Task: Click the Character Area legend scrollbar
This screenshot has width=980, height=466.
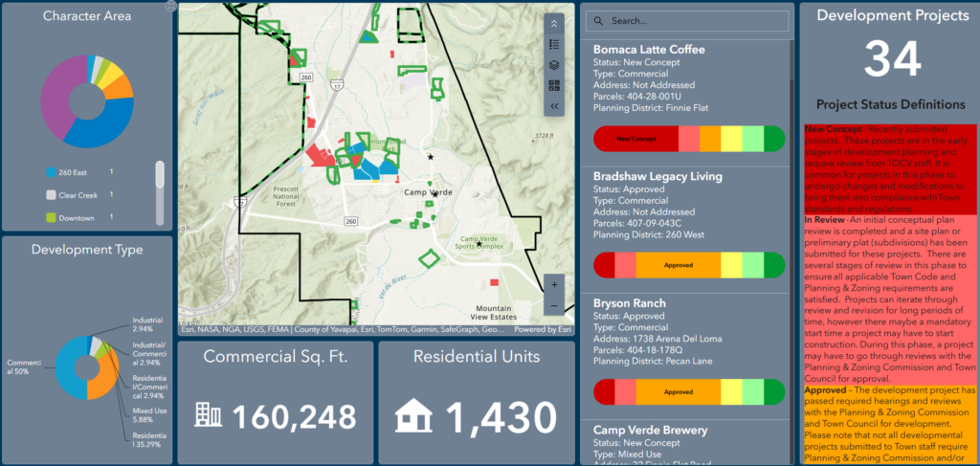Action: (x=159, y=179)
